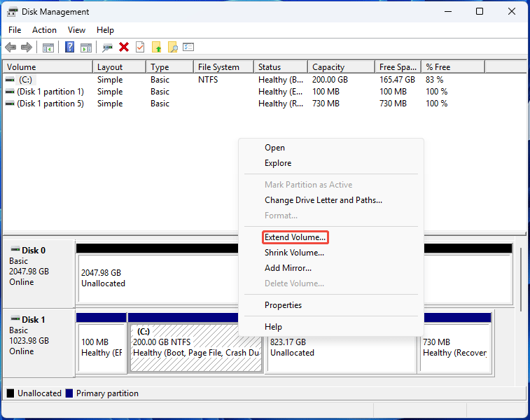Click Show/Hide Action Pane toolbar icon

pos(86,48)
